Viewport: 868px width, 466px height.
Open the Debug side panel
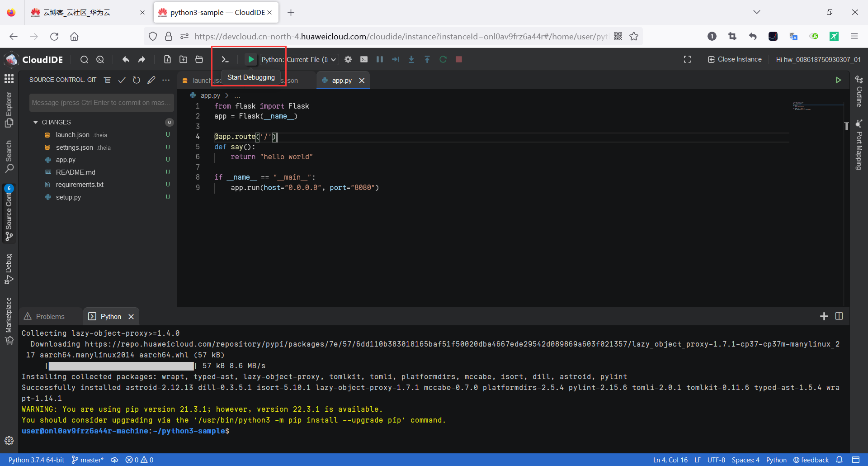coord(9,269)
